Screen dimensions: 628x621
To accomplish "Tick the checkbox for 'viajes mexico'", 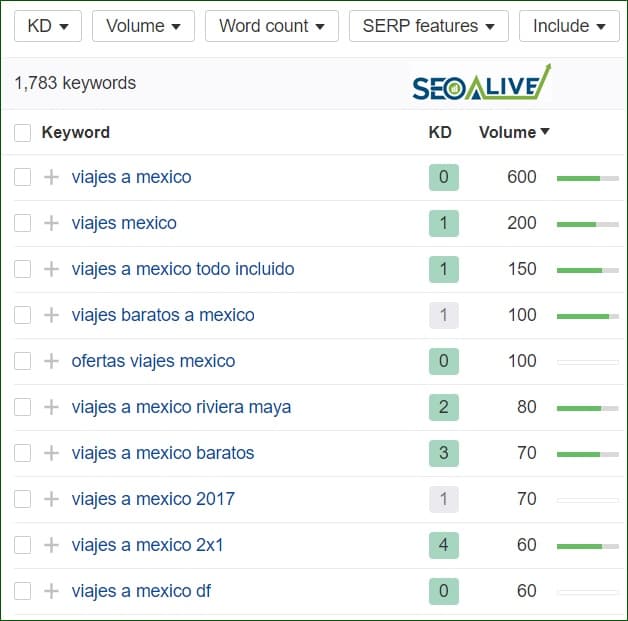I will pyautogui.click(x=22, y=223).
